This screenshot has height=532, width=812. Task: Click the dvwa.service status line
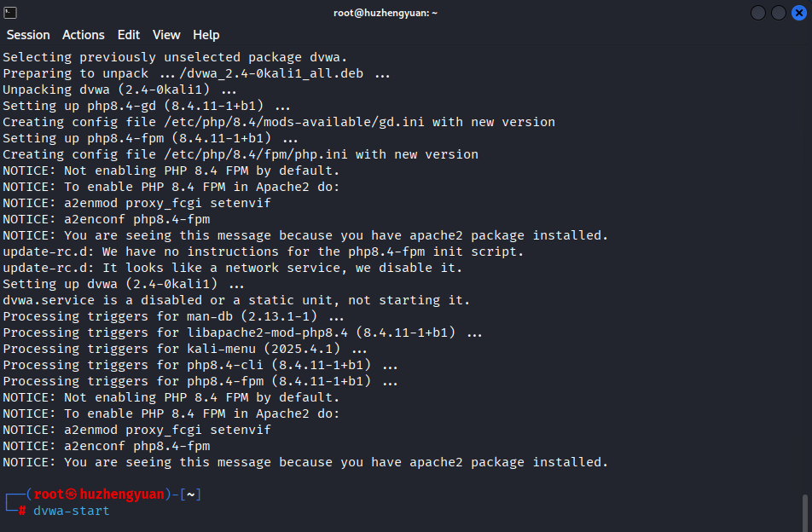click(x=236, y=300)
